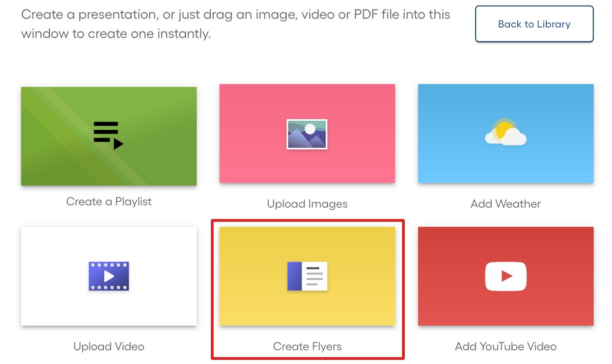Screen dimensions: 612x364
Task: Click the instruction text about creating a presentation
Action: (x=236, y=24)
